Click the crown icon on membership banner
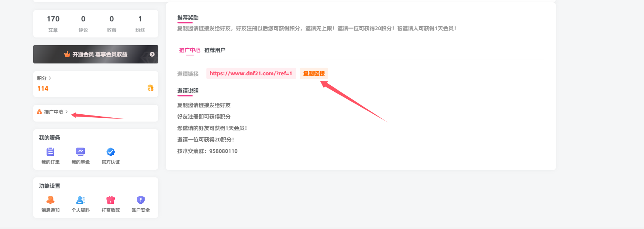Viewport: 644px width, 229px height. [x=67, y=54]
